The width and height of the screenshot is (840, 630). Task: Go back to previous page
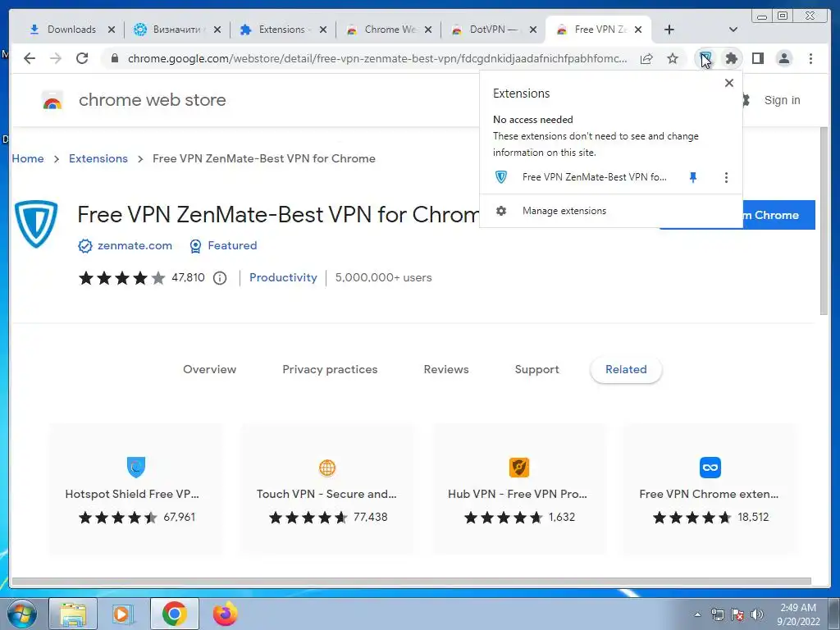point(30,58)
